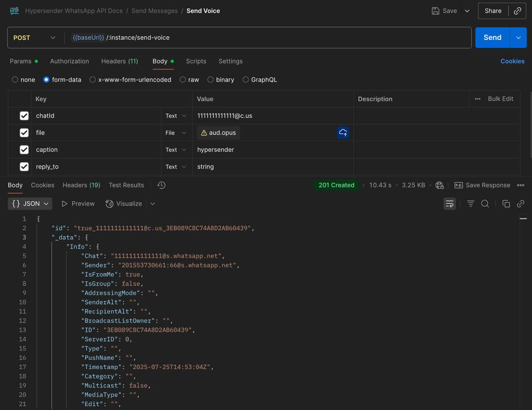The height and width of the screenshot is (410, 532).
Task: Open the POST method dropdown
Action: tap(34, 37)
